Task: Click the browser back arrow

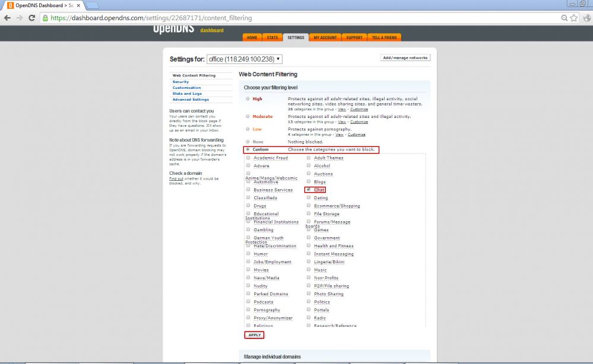Action: (x=7, y=18)
